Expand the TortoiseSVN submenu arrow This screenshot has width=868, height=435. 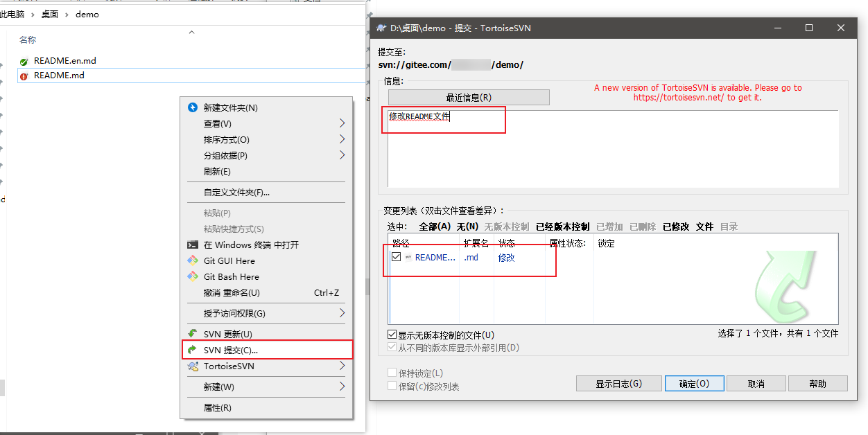(342, 366)
